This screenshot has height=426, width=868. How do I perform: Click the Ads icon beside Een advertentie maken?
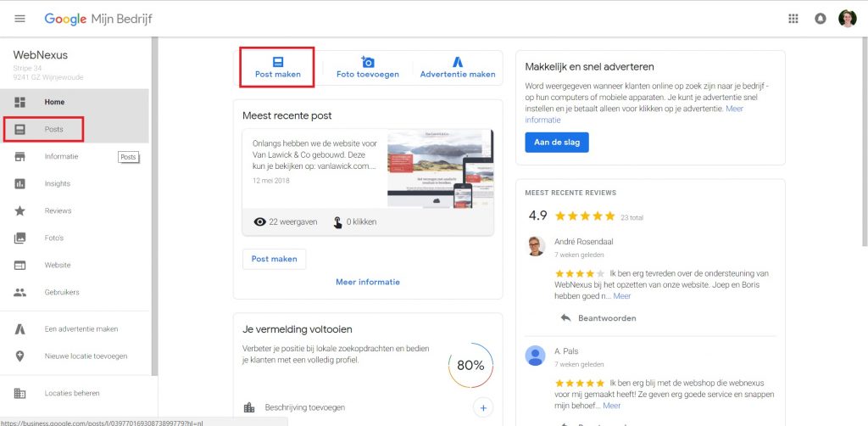20,329
